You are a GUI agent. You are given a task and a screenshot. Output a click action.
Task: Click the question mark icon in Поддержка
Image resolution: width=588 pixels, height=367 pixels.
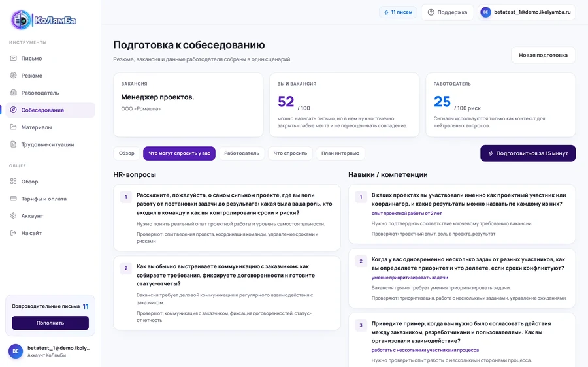pyautogui.click(x=431, y=12)
